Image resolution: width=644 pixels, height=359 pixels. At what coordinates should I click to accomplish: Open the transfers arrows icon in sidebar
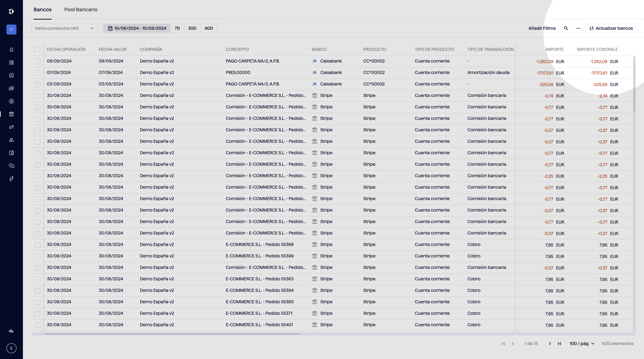[x=11, y=127]
